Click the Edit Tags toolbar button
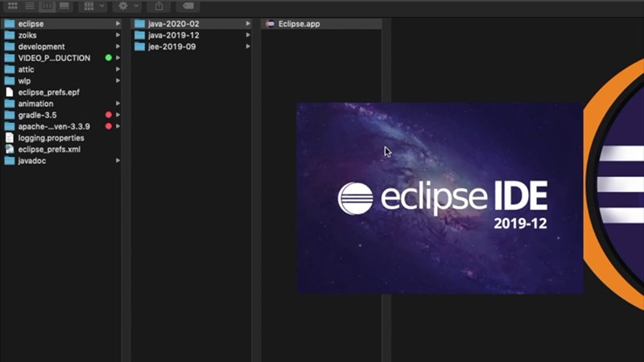Image resolution: width=644 pixels, height=362 pixels. [188, 6]
